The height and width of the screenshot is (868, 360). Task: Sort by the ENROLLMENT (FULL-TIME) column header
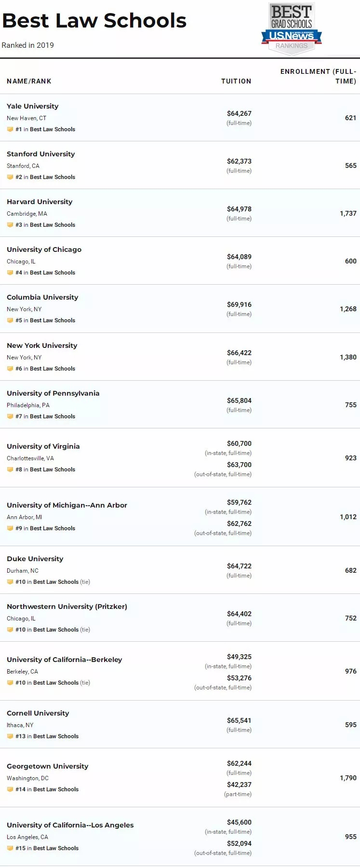319,76
